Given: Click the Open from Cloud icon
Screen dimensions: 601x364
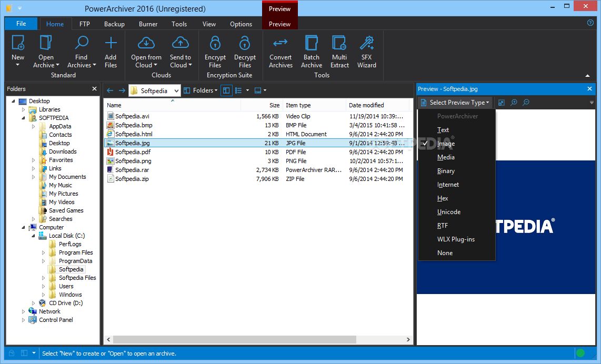Looking at the screenshot, I should [x=146, y=43].
